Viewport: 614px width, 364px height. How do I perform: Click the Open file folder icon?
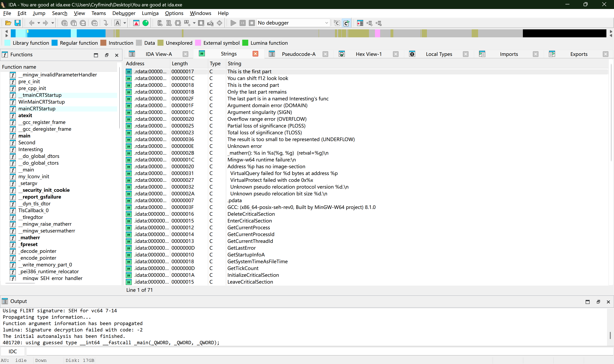click(8, 23)
